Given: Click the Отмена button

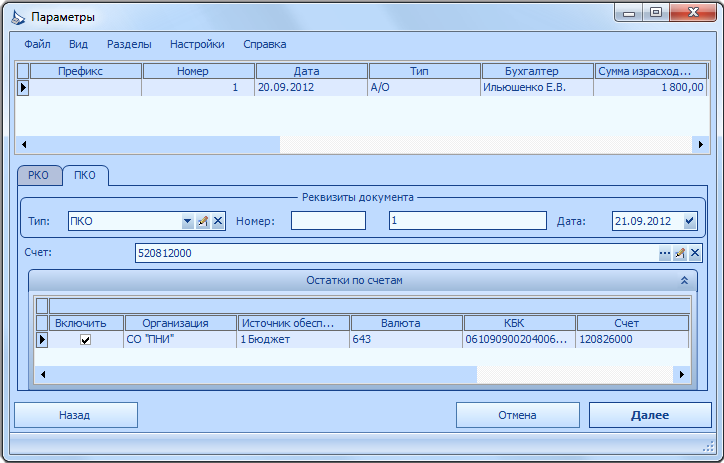Looking at the screenshot, I should (518, 415).
